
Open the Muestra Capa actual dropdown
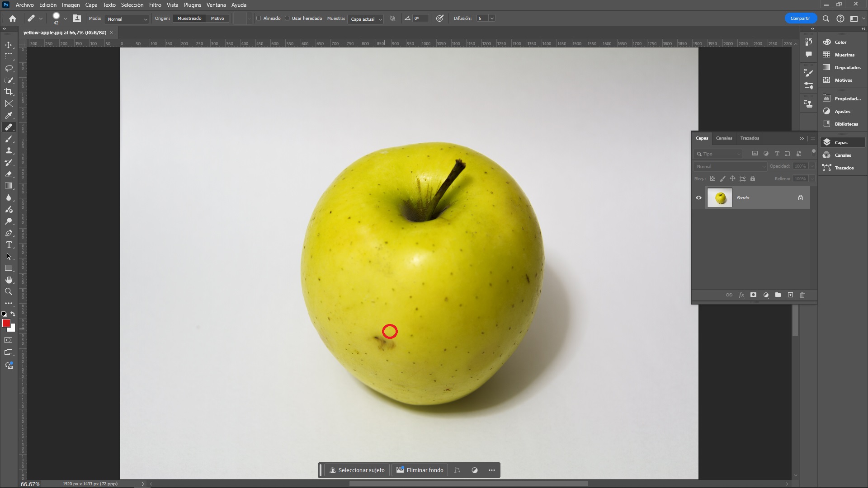point(366,19)
